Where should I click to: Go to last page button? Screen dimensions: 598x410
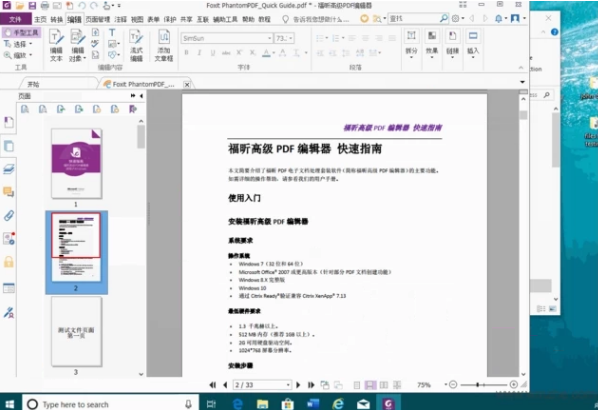[x=311, y=385]
